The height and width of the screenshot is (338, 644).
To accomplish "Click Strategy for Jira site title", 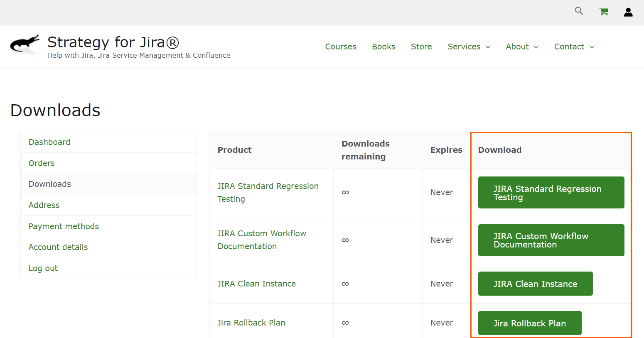I will pos(113,42).
